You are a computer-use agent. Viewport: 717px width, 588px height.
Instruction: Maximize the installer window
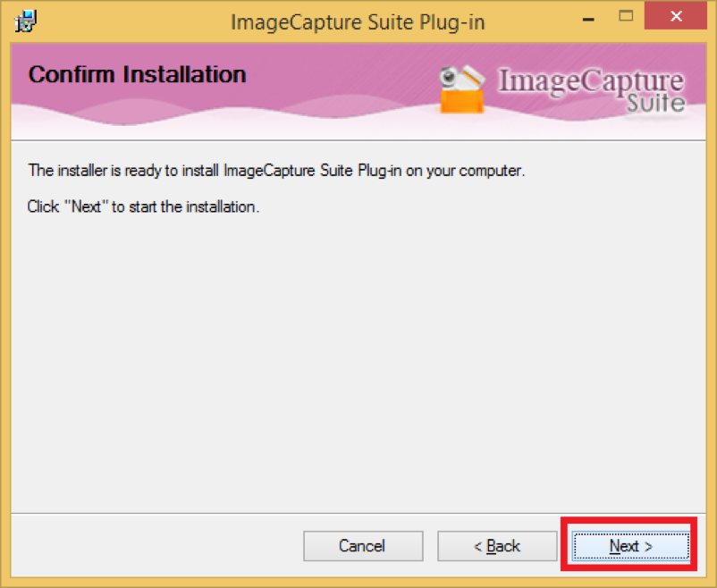pos(626,16)
